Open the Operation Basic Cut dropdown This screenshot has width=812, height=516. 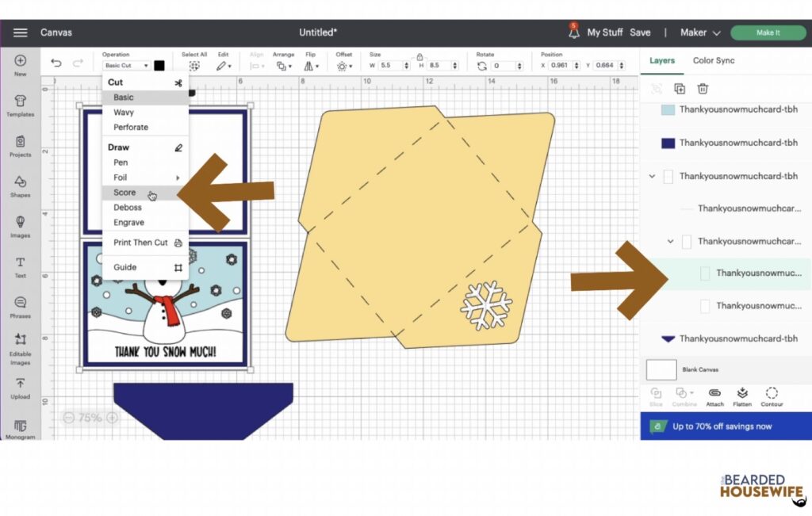coord(126,65)
